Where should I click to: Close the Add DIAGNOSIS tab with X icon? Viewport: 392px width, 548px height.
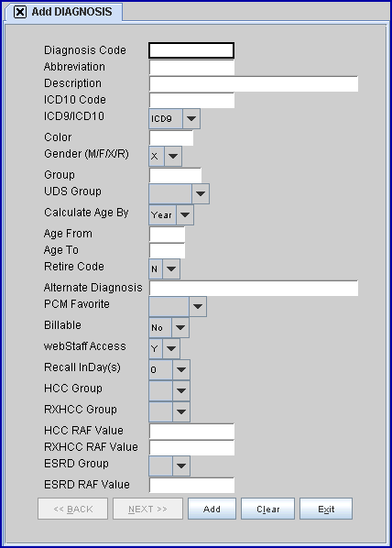coord(20,12)
